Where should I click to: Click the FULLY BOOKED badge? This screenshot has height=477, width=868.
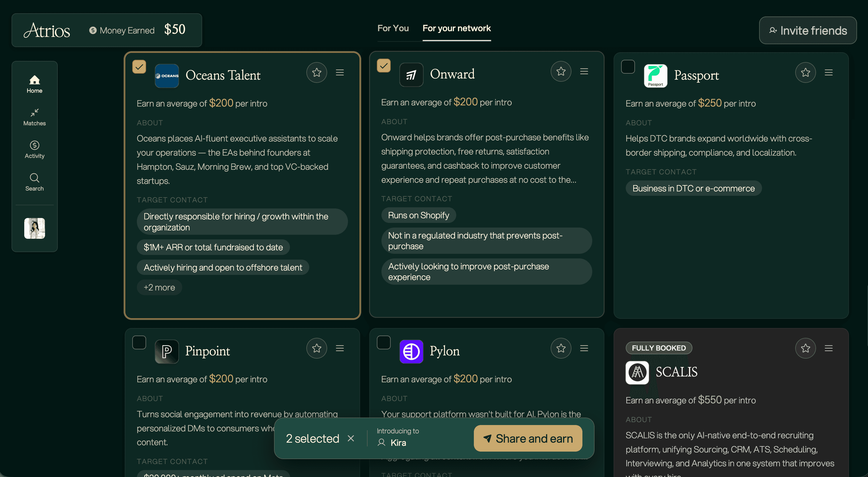click(659, 348)
